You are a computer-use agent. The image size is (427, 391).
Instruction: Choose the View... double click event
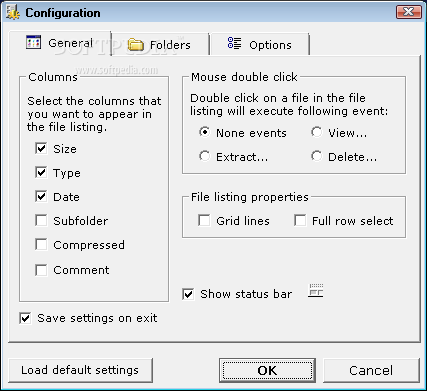pyautogui.click(x=317, y=132)
